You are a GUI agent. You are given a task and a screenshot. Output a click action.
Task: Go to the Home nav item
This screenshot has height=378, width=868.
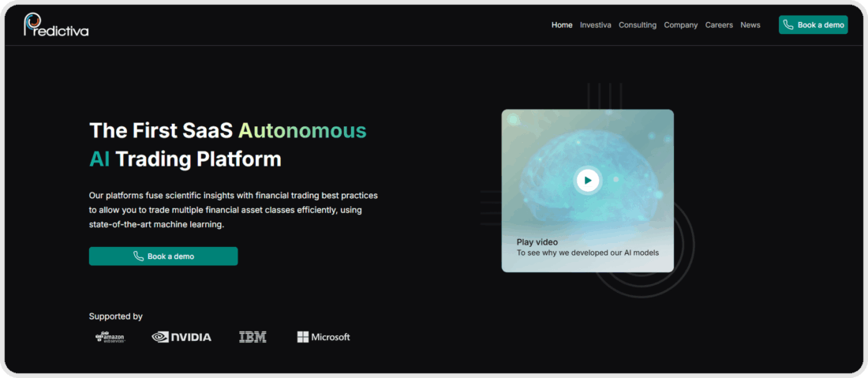point(562,25)
